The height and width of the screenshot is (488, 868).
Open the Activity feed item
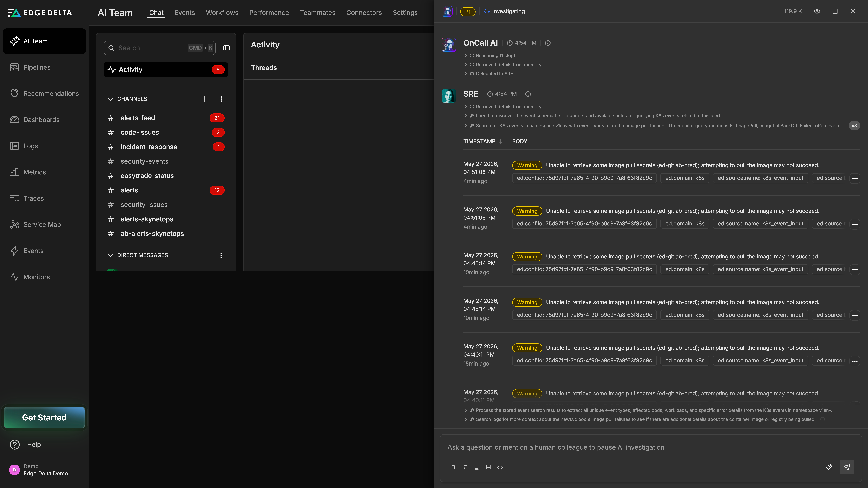coord(166,70)
